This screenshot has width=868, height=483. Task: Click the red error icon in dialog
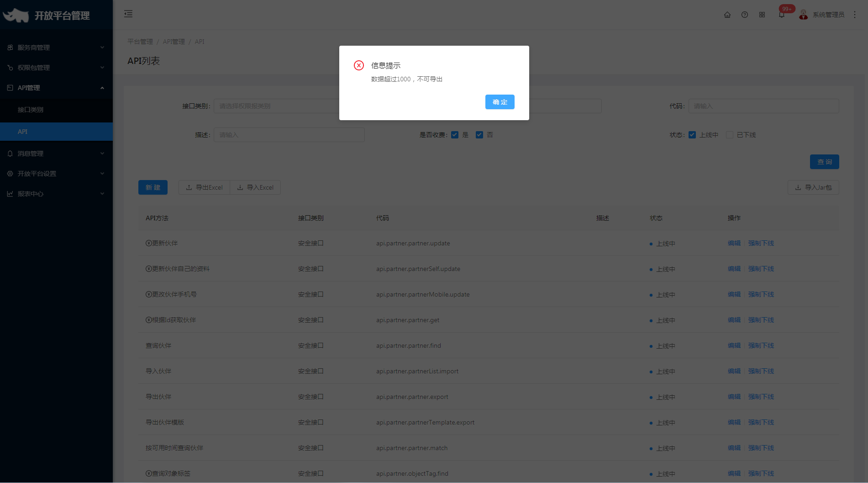[359, 65]
